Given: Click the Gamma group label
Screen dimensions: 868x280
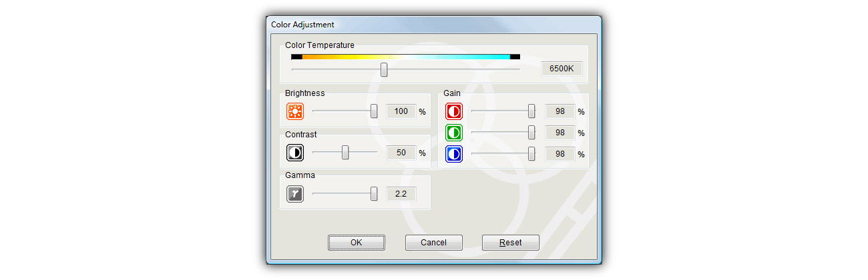Looking at the screenshot, I should [x=300, y=175].
